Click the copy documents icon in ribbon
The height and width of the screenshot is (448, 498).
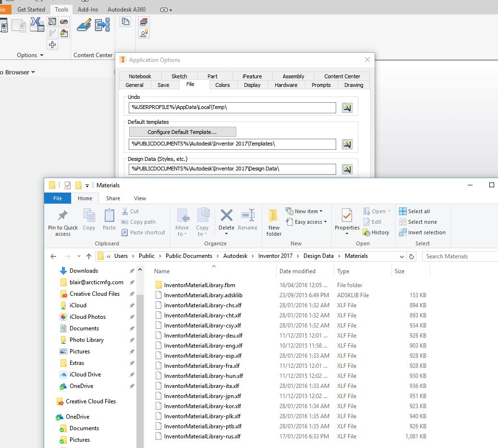coord(125,22)
